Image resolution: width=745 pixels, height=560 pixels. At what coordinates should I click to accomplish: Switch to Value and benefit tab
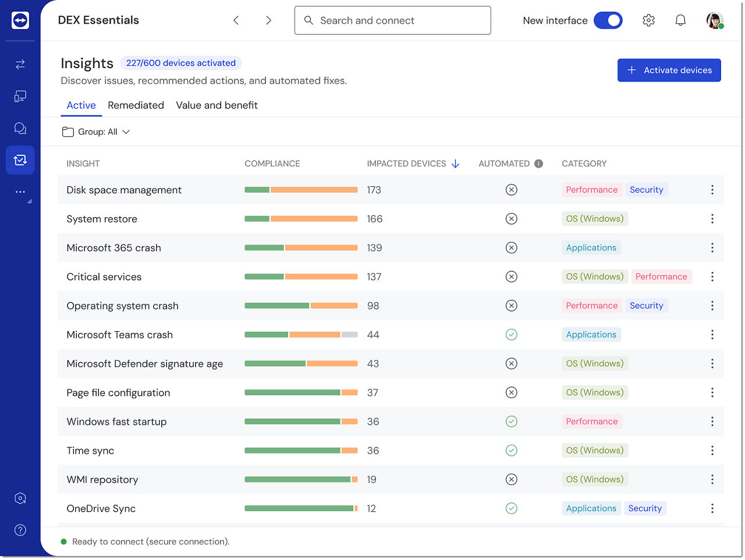217,105
